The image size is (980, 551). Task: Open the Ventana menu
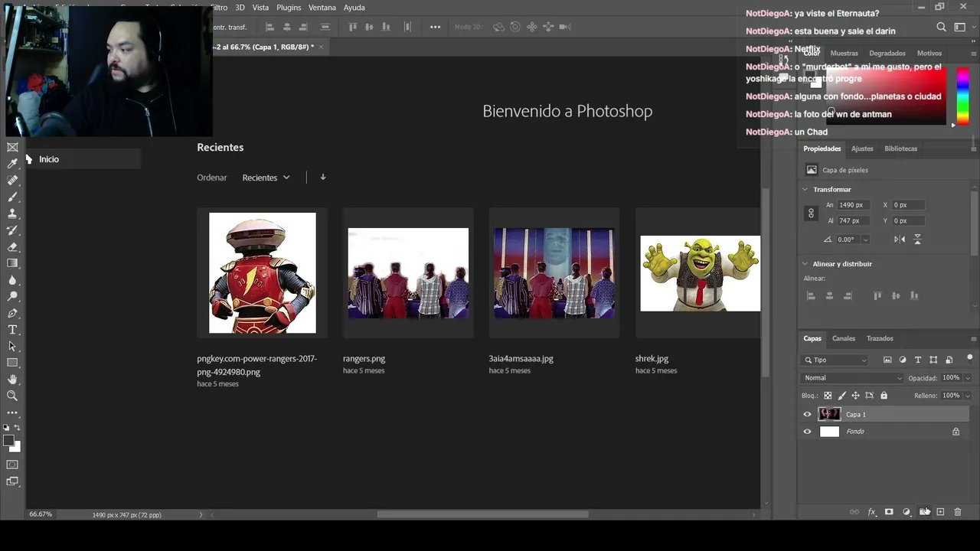pyautogui.click(x=322, y=8)
